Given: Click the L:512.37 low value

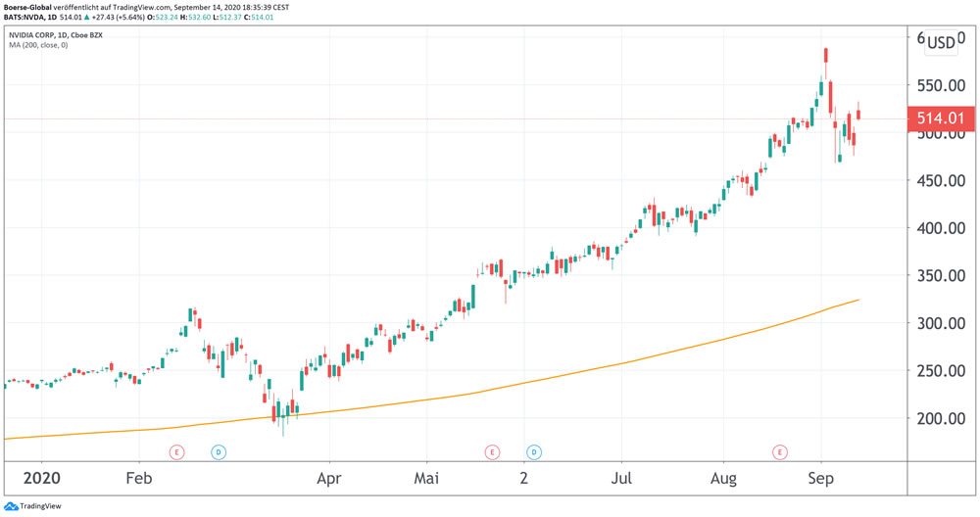Looking at the screenshot, I should 227,17.
